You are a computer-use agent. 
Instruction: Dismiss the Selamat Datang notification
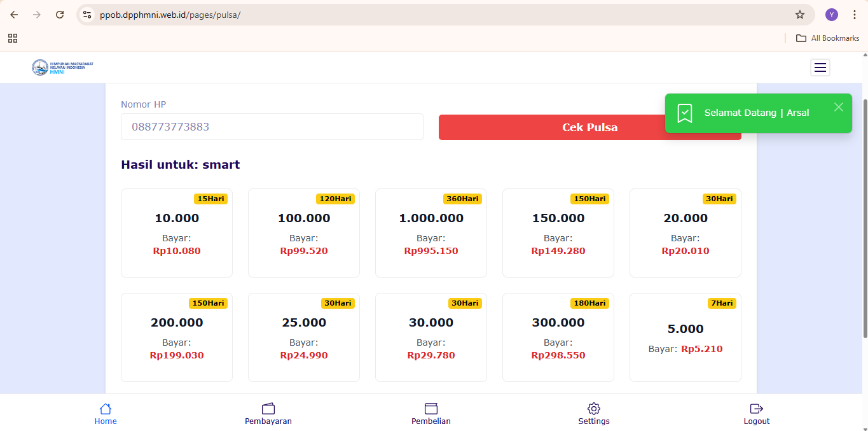[x=838, y=107]
